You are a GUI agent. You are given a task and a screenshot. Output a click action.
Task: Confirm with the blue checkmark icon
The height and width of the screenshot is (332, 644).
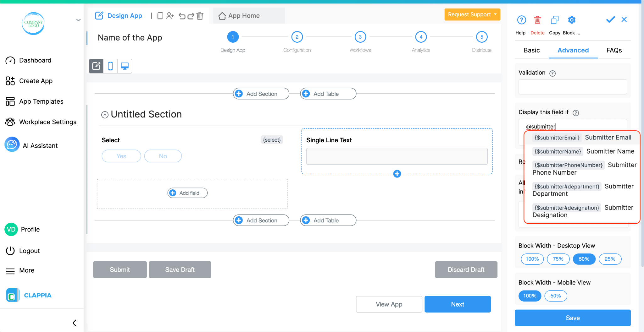click(610, 19)
